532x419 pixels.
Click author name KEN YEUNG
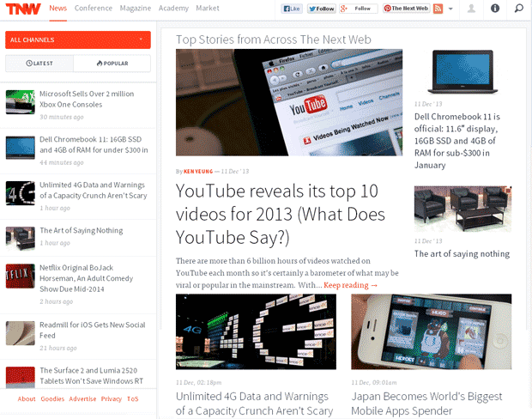tap(198, 172)
